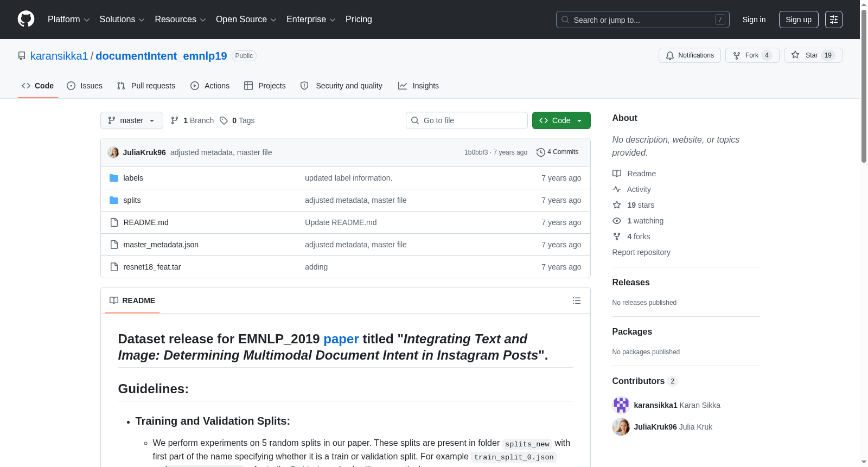
Task: Open the labels folder name
Action: click(133, 178)
